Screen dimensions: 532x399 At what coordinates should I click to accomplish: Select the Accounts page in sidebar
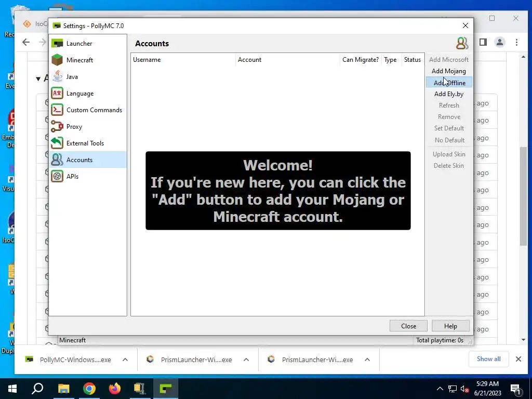pyautogui.click(x=88, y=160)
